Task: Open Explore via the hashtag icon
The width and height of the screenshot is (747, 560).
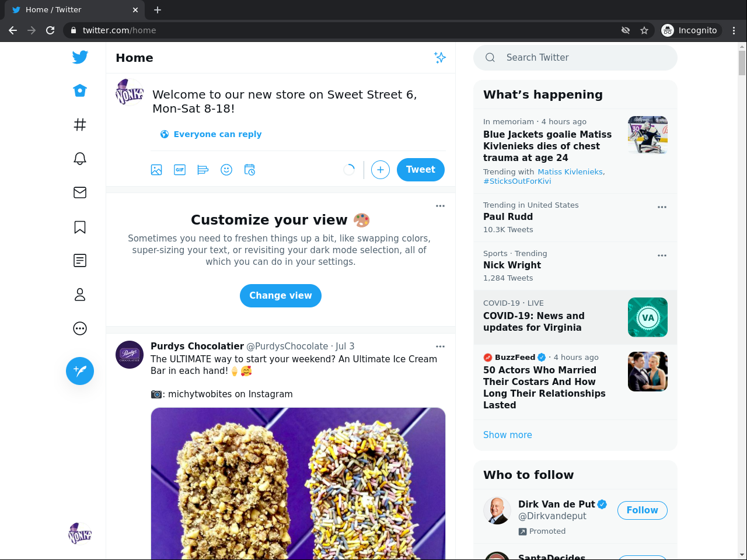Action: (80, 124)
